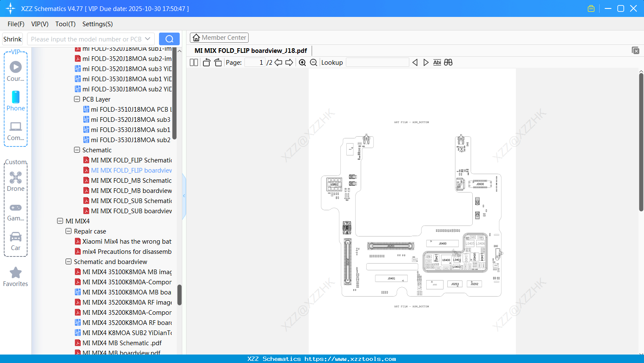
Task: Click the model number search field
Action: 86,39
